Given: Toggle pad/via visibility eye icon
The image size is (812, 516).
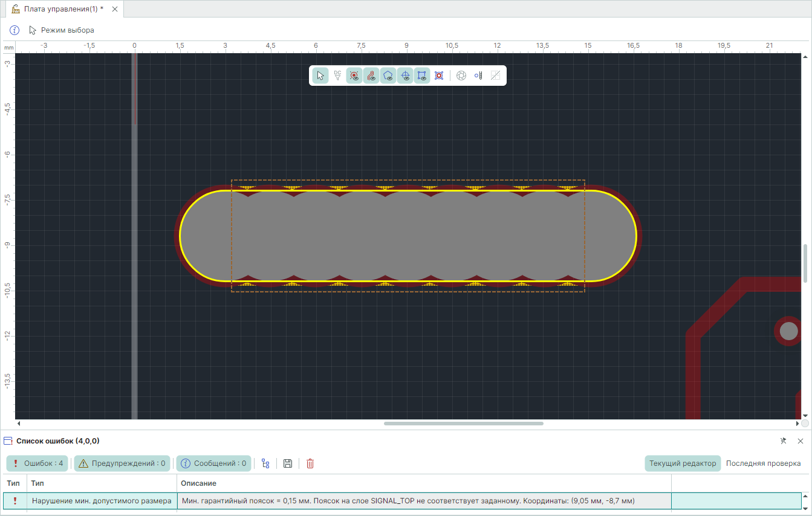Looking at the screenshot, I should [x=354, y=76].
